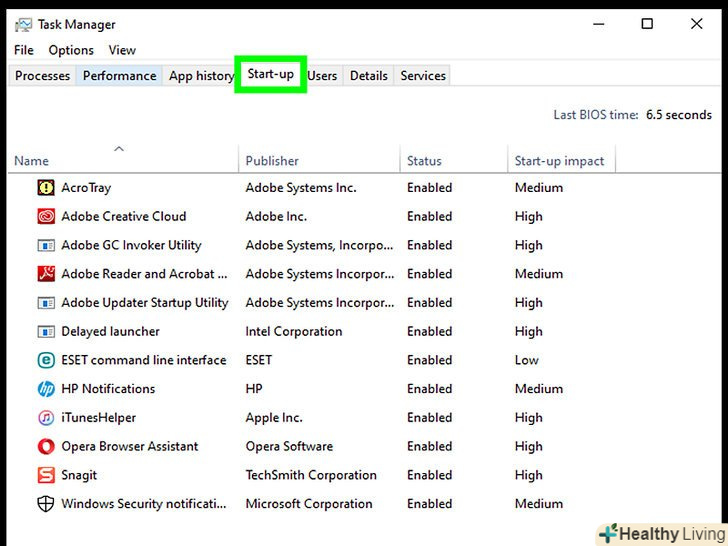
Task: Select the AcroTray name text
Action: coord(86,188)
